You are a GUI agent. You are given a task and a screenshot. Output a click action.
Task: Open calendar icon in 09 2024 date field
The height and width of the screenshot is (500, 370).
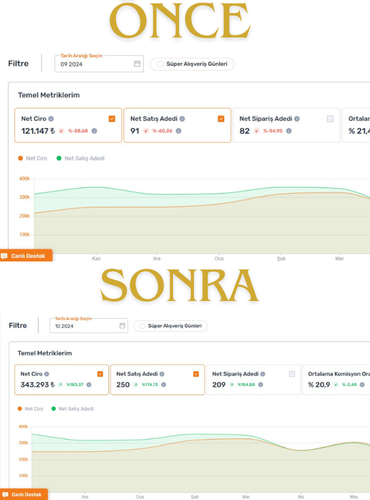137,64
